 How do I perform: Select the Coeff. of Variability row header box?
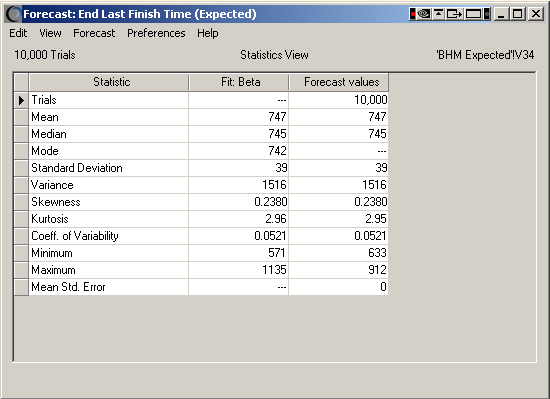point(21,236)
